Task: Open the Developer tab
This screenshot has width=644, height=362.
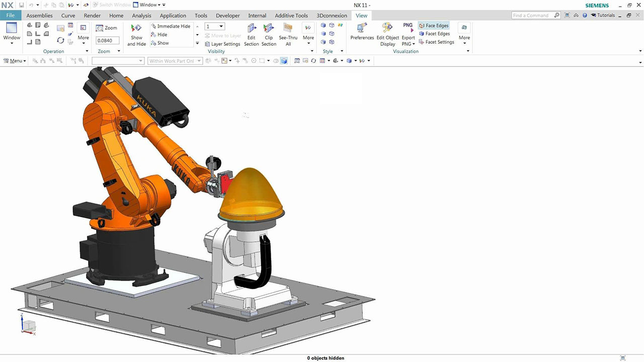Action: [228, 16]
